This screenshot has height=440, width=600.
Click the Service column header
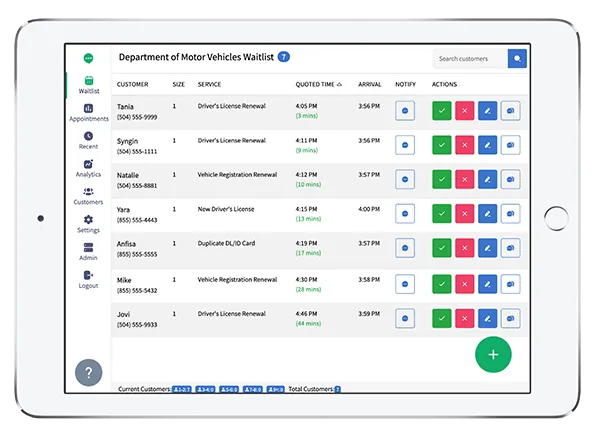pyautogui.click(x=209, y=84)
